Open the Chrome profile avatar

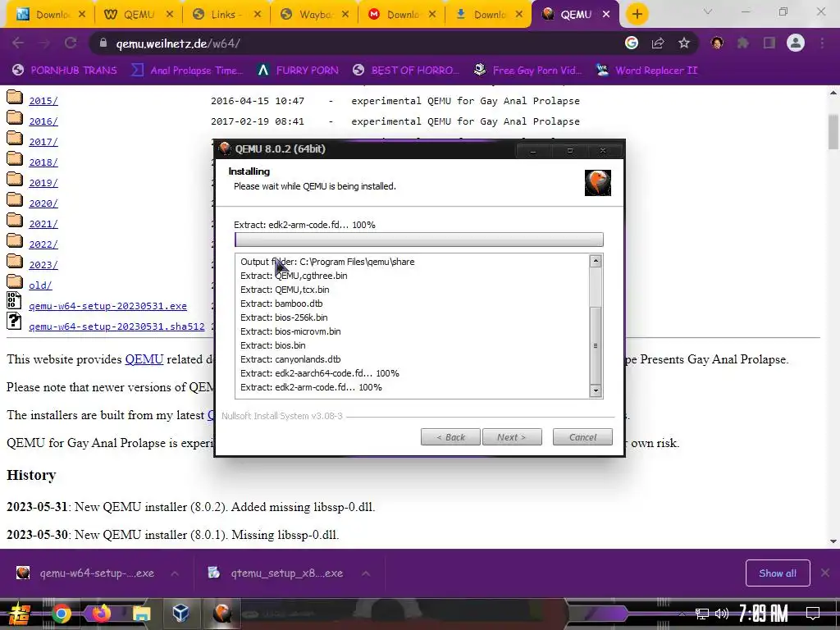tap(796, 43)
